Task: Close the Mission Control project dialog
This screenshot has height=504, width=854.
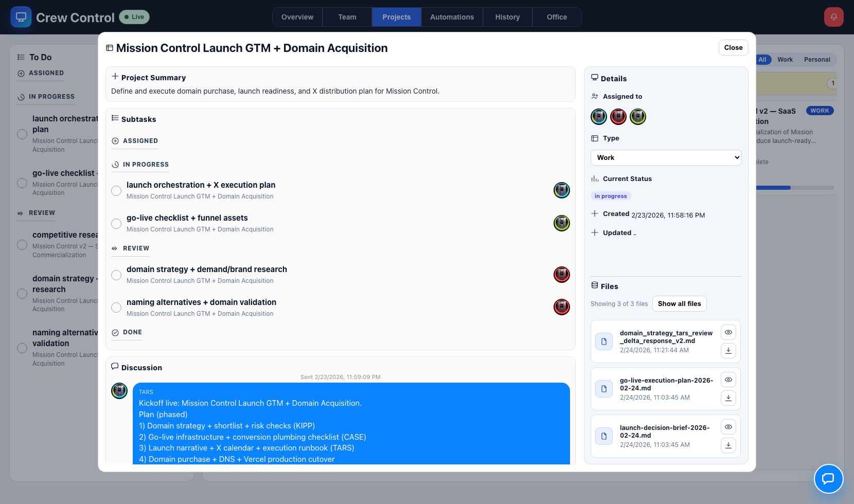Action: 733,47
